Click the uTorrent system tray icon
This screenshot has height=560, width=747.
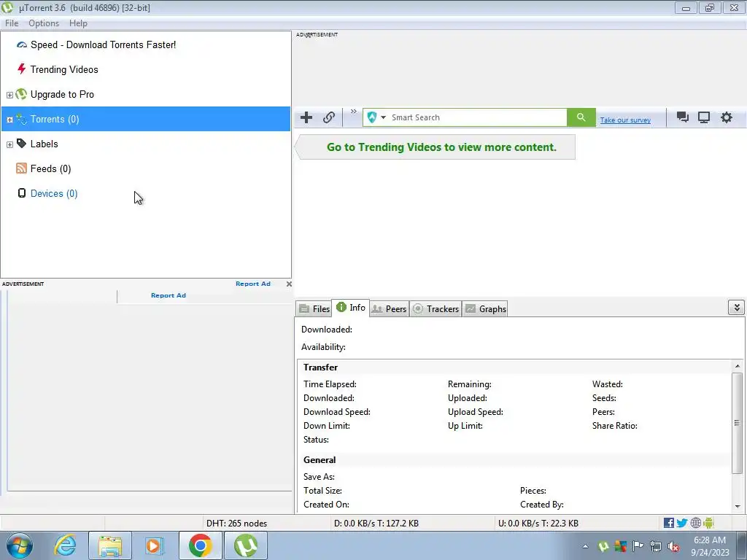point(603,547)
